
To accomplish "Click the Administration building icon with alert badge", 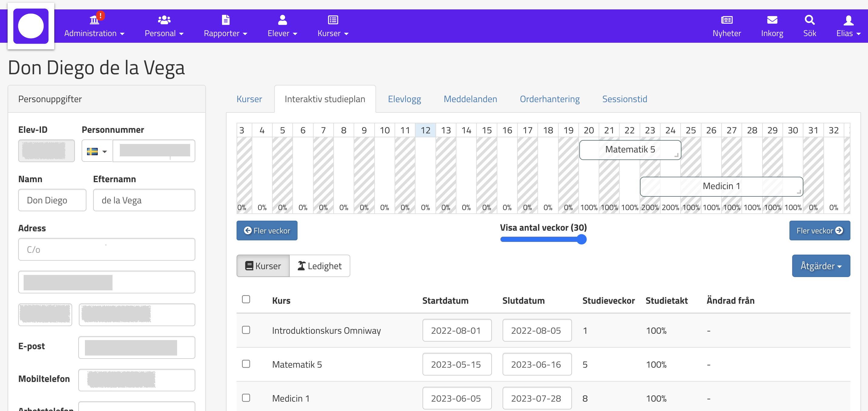I will [95, 20].
